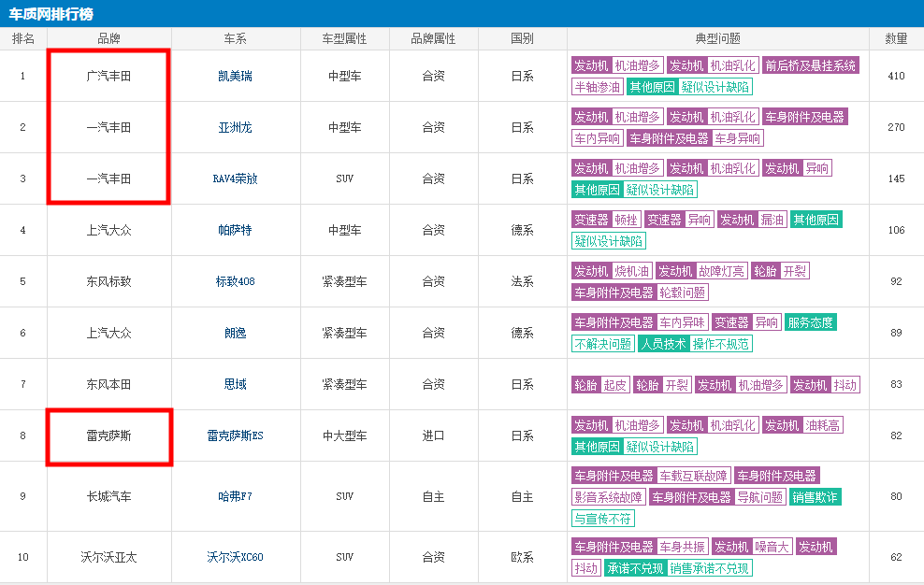Open the 亚洲龙 model details link

pyautogui.click(x=235, y=127)
